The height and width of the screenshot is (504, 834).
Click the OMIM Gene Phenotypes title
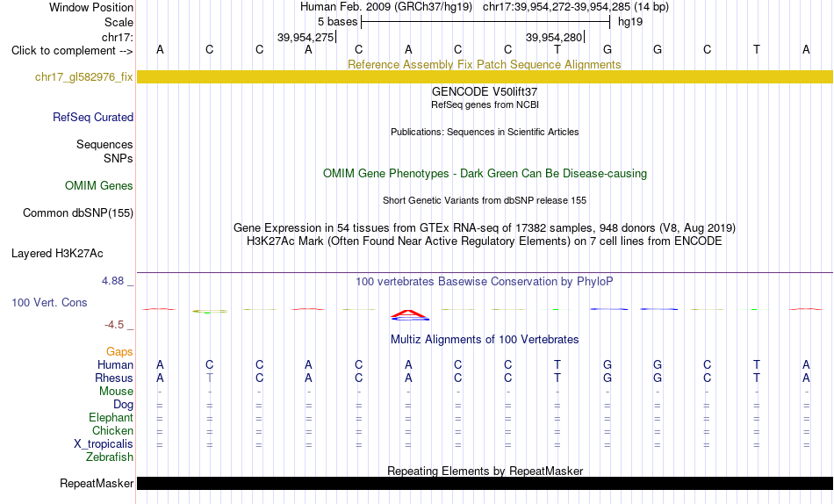[485, 174]
